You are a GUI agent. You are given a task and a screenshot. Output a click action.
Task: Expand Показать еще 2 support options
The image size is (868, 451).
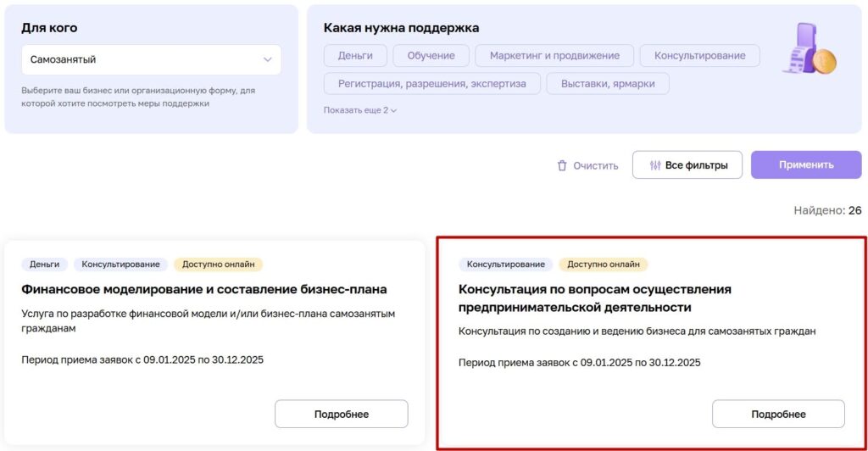click(x=360, y=110)
